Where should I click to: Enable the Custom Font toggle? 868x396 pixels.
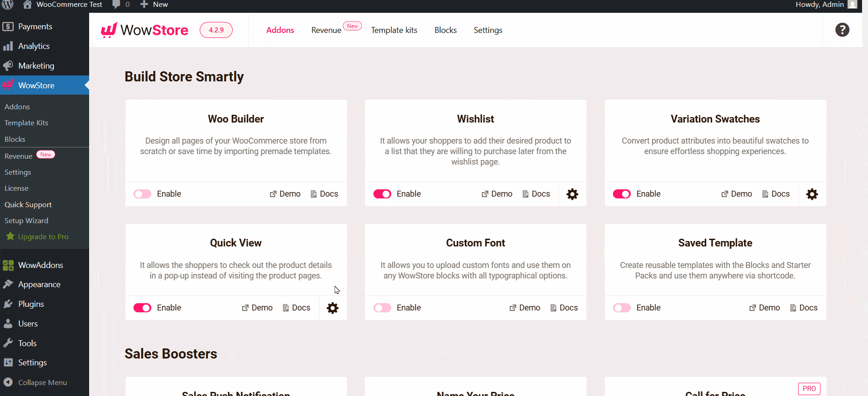[382, 308]
